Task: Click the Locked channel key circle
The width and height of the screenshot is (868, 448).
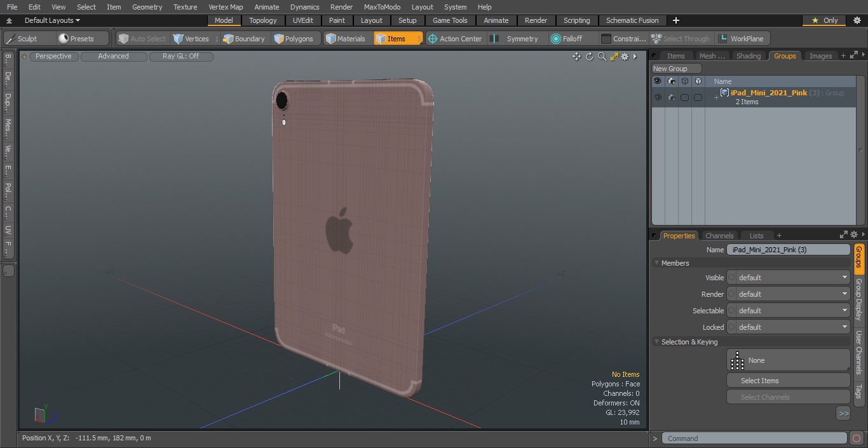Action: click(731, 327)
